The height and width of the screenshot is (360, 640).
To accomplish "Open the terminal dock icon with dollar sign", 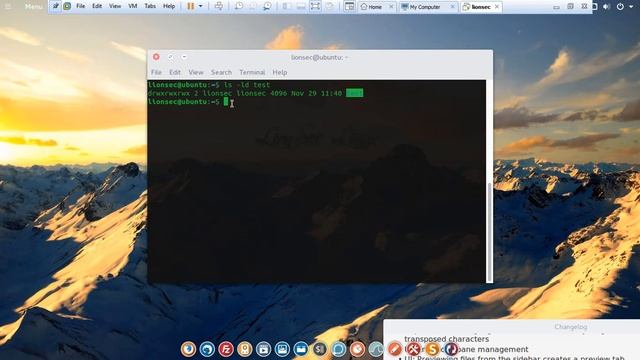I will 320,349.
